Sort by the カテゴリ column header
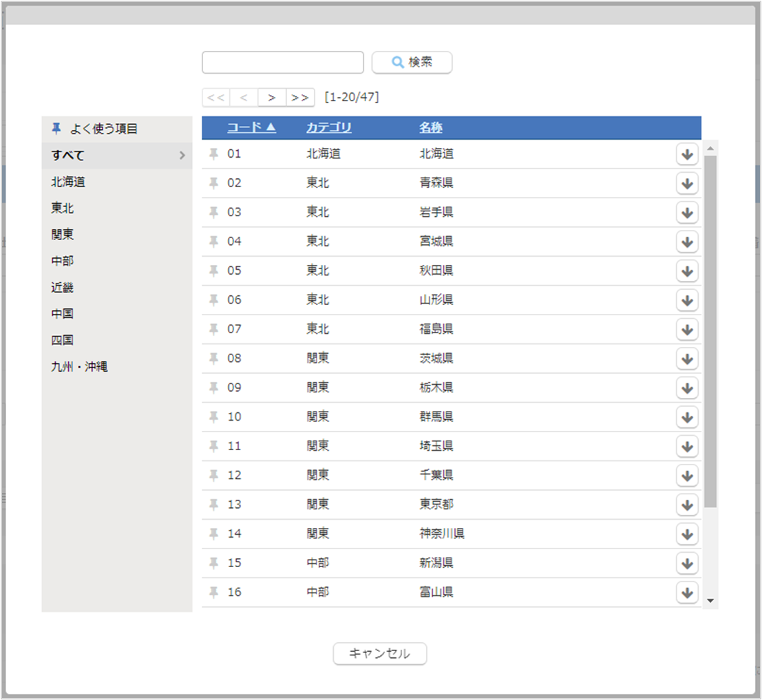This screenshot has height=700, width=762. (328, 127)
